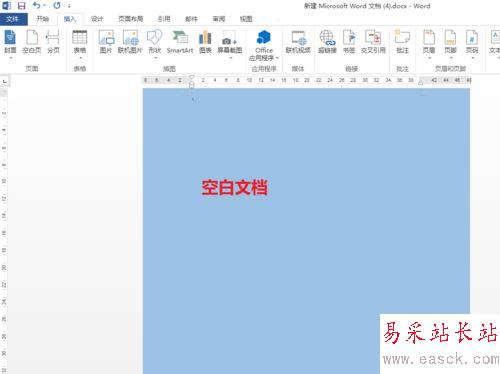
Task: Click the Save icon in Quick Access Toolbar
Action: [21, 6]
